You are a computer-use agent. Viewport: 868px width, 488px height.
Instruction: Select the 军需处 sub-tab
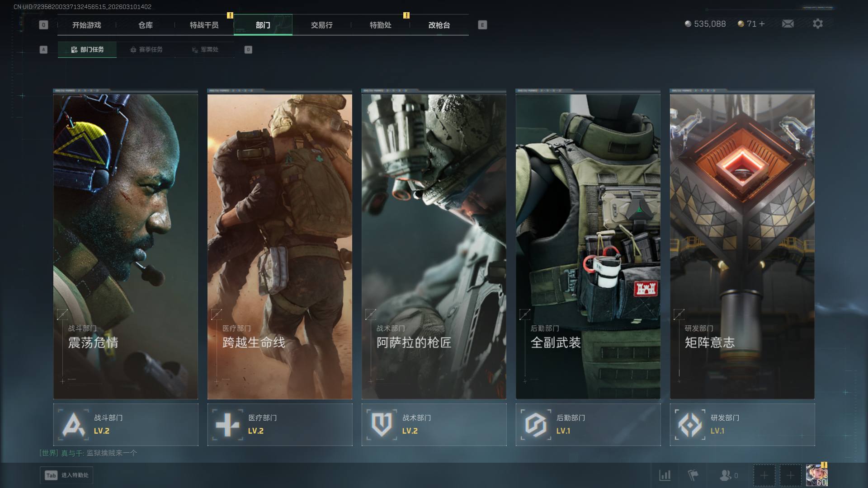(x=205, y=50)
